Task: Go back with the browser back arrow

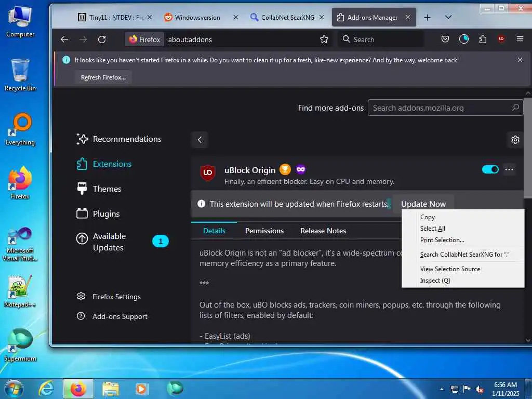Action: 64,39
